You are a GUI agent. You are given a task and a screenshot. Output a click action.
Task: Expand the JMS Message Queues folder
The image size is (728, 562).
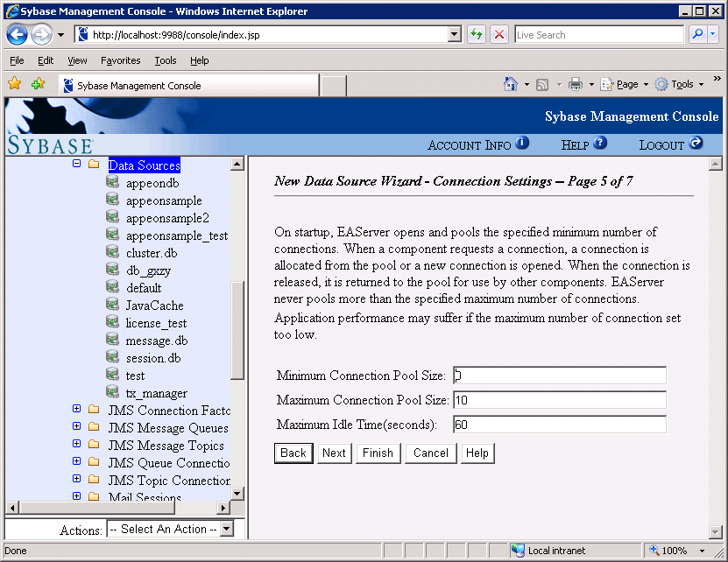pyautogui.click(x=76, y=426)
